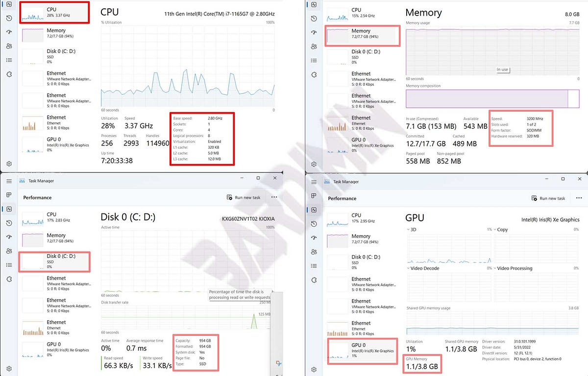Open Services icon in GPU window sidebar
The height and width of the screenshot is (376, 588).
(314, 280)
